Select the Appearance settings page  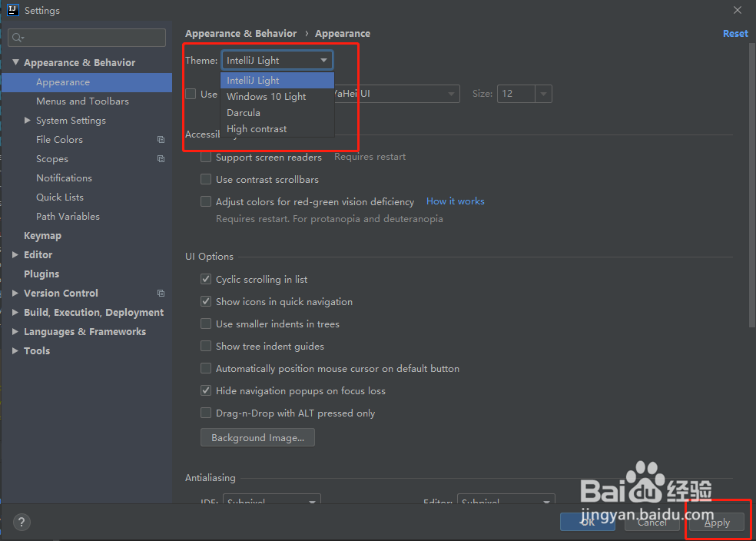click(x=87, y=82)
